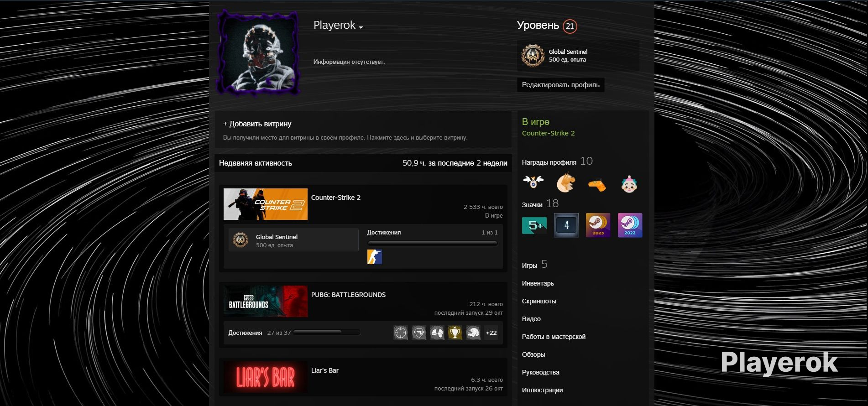Open the green 5+ badge

pyautogui.click(x=534, y=225)
